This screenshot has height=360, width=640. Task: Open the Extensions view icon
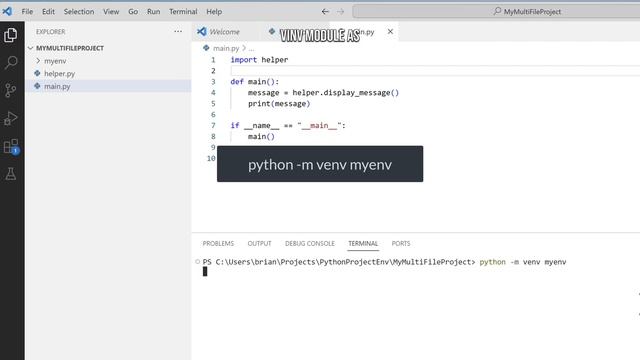tap(11, 146)
